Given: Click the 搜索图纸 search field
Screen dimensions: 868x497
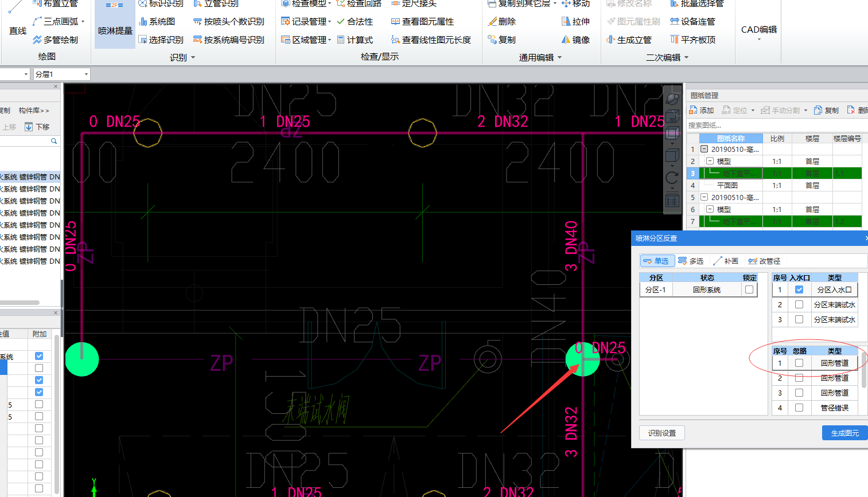Looking at the screenshot, I should click(x=777, y=125).
